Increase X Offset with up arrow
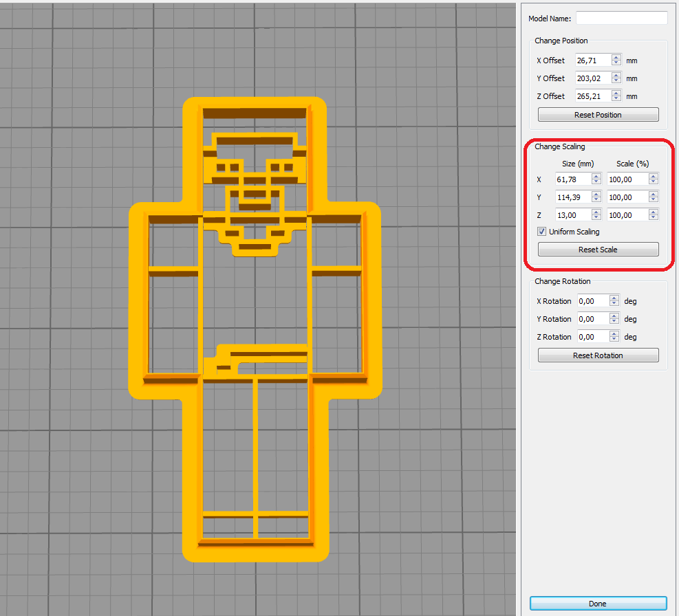 pyautogui.click(x=616, y=57)
